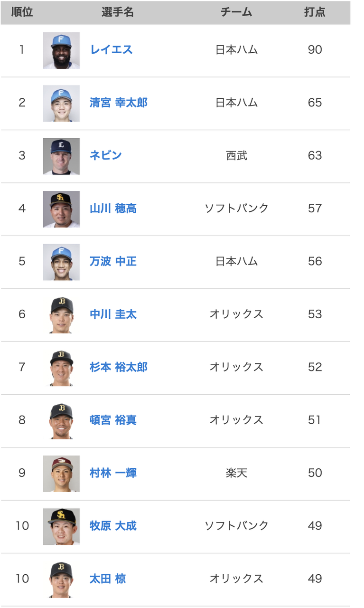Screen dimensions: 364x608
Task: Click 万波 中正 headshot image
Action: 61,262
